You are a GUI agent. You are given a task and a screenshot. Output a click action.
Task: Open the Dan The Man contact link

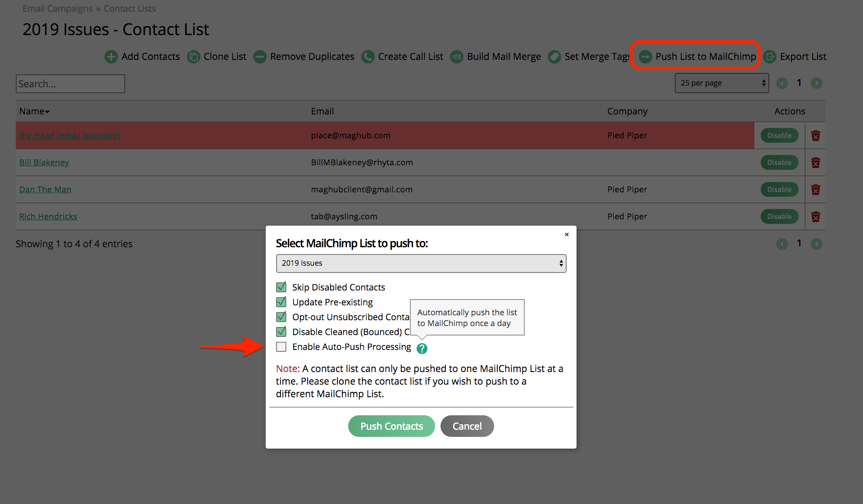[x=45, y=190]
